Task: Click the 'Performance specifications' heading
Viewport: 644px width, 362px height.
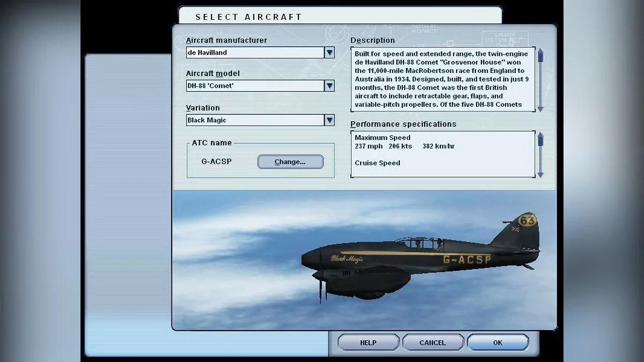Action: (404, 124)
